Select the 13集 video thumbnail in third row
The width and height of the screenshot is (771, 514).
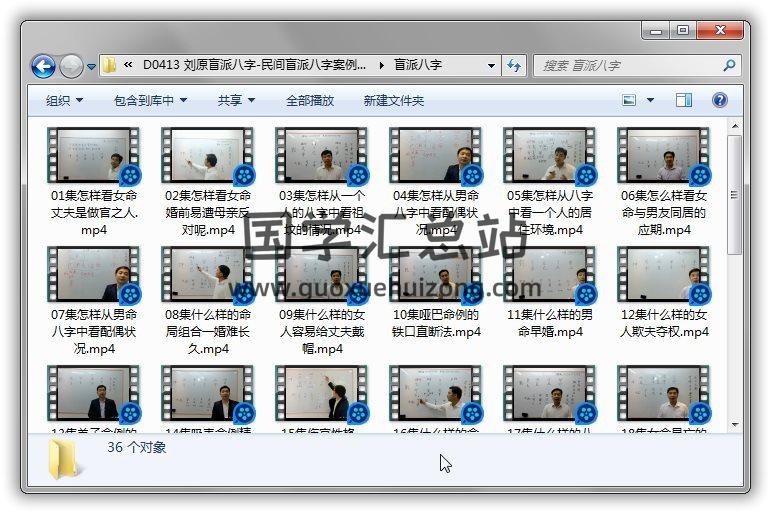pos(93,393)
